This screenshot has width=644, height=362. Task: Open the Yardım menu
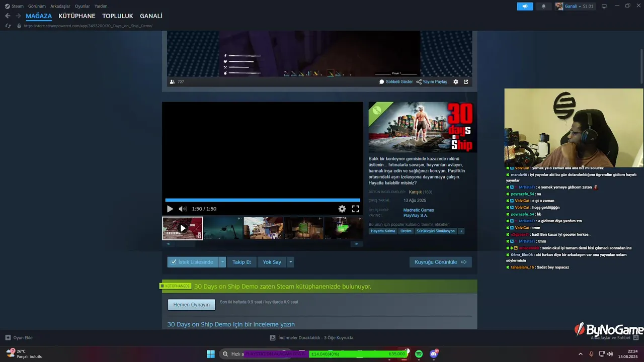click(101, 6)
